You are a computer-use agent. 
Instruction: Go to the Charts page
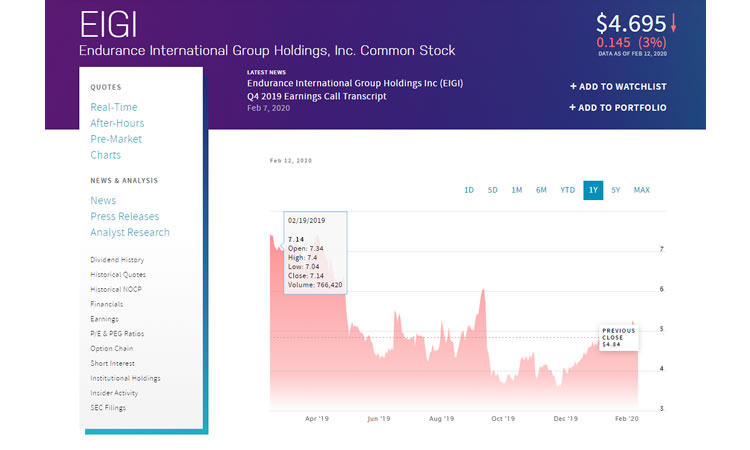106,155
